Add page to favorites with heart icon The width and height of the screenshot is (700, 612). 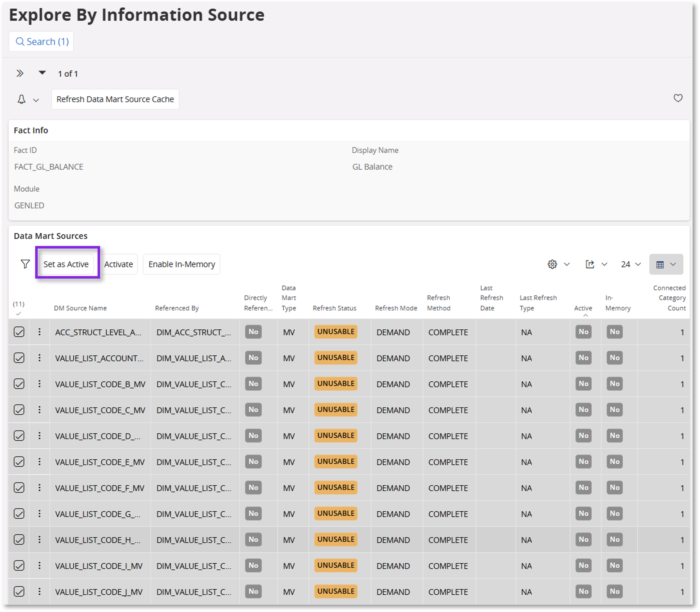pos(678,98)
